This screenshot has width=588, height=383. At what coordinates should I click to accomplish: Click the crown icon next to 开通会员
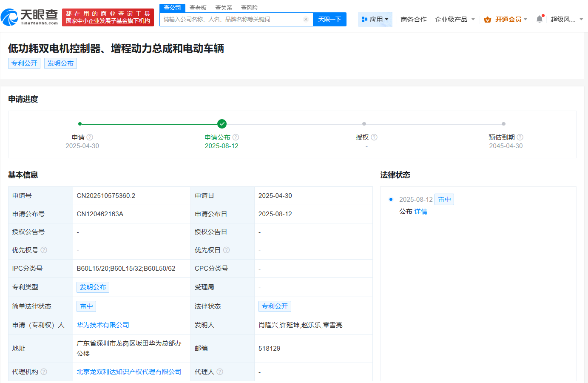[x=487, y=19]
